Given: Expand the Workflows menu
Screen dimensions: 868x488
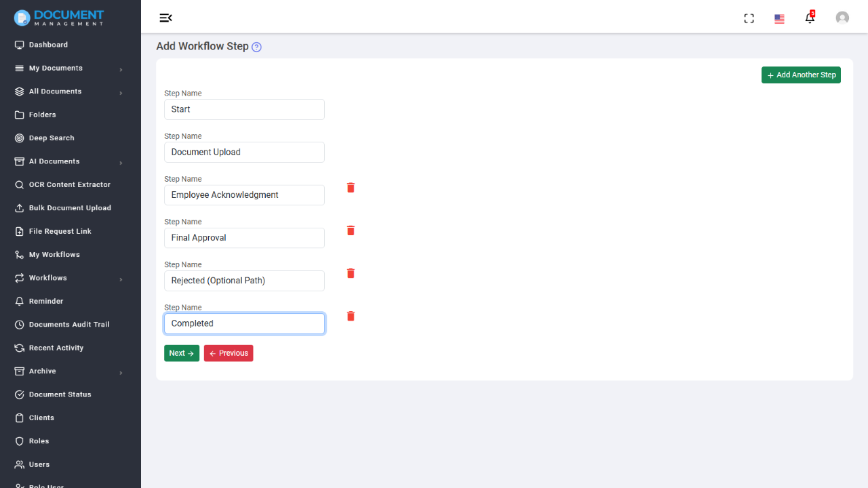Looking at the screenshot, I should coord(47,278).
